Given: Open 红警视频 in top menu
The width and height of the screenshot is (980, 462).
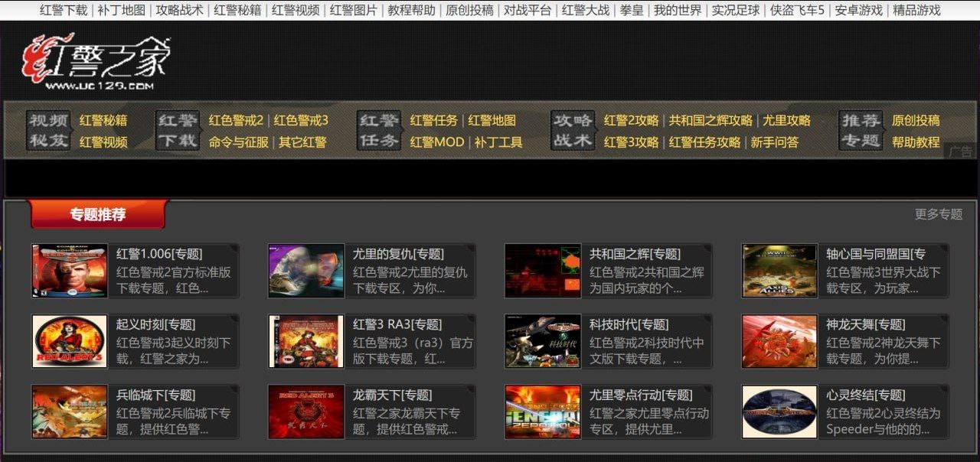Looking at the screenshot, I should tap(296, 10).
